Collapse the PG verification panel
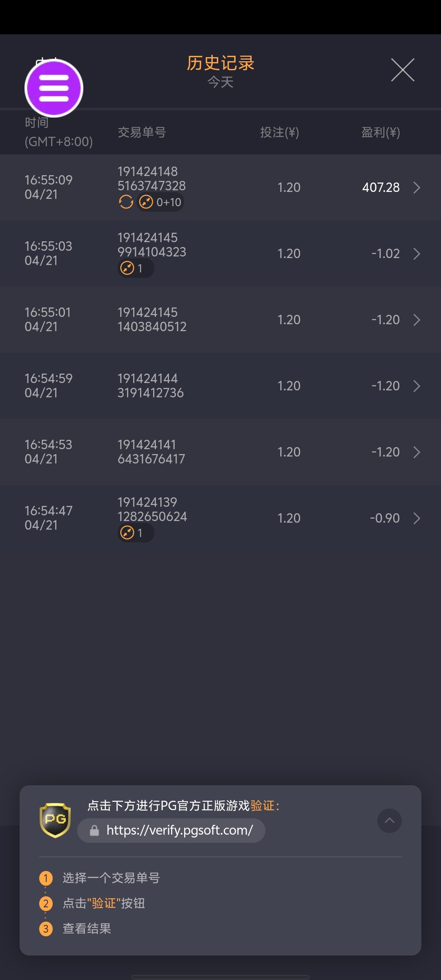Viewport: 441px width, 980px height. pyautogui.click(x=389, y=820)
